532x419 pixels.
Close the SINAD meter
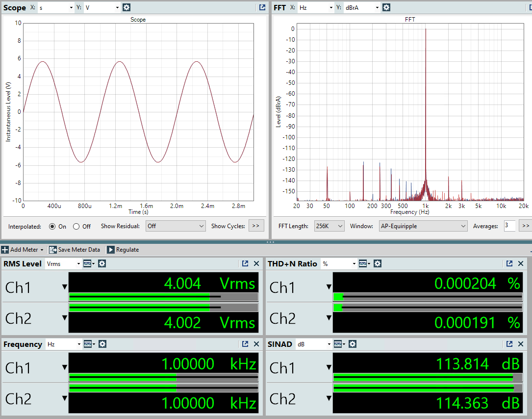(521, 344)
